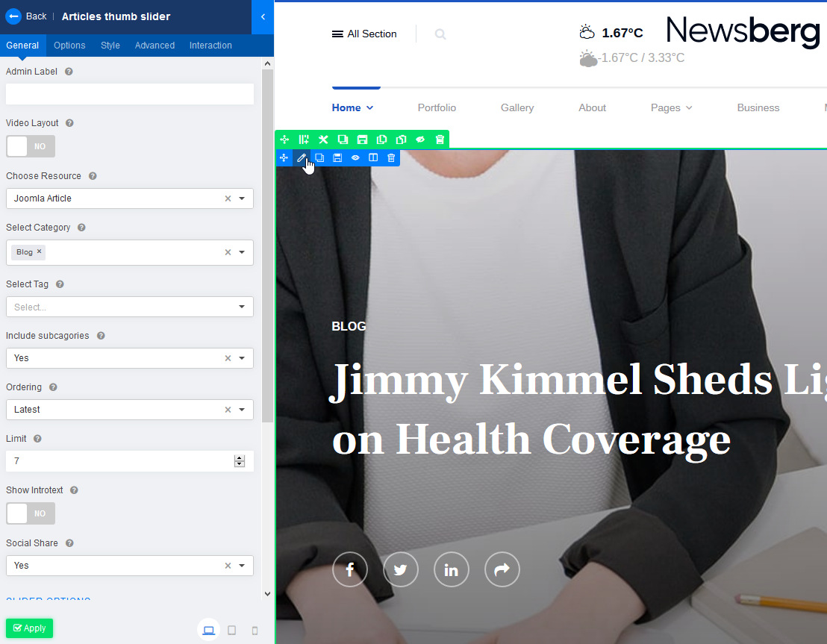This screenshot has width=827, height=644.
Task: Switch preview to tablet view
Action: click(x=231, y=629)
